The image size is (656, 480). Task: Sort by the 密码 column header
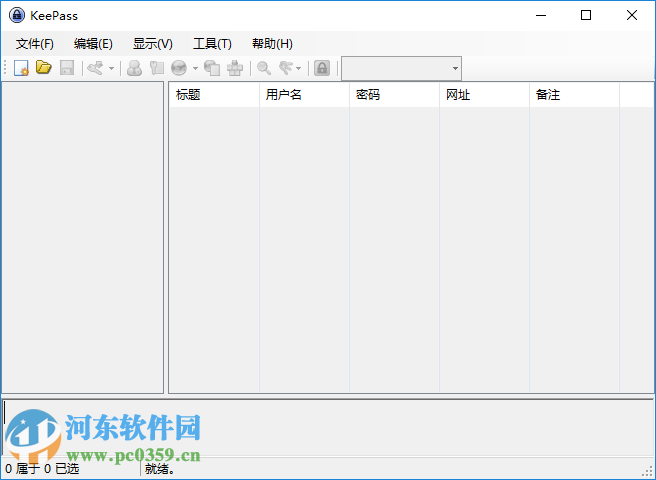coord(395,95)
